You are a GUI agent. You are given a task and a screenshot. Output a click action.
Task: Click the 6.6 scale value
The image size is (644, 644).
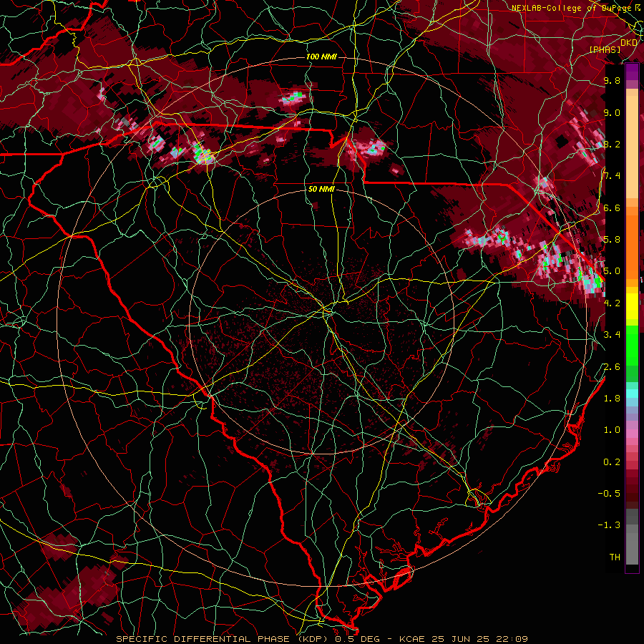[612, 208]
